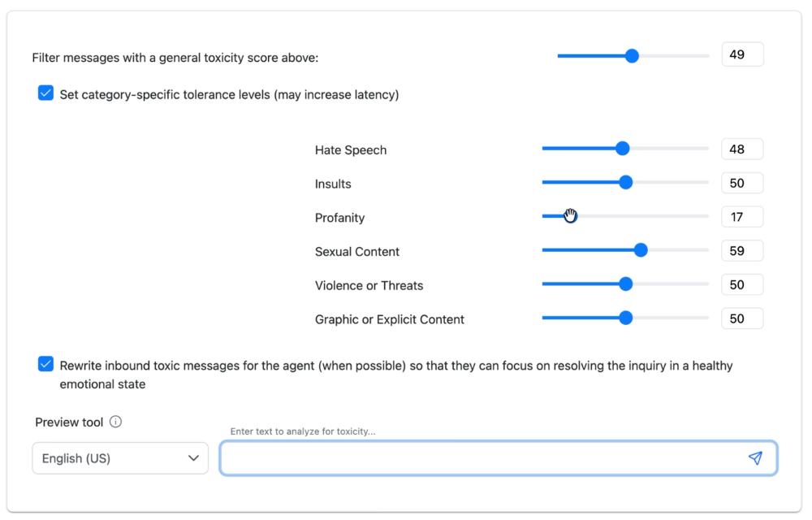Open the English (US) language dropdown
Screen dimensions: 812x520
120,458
